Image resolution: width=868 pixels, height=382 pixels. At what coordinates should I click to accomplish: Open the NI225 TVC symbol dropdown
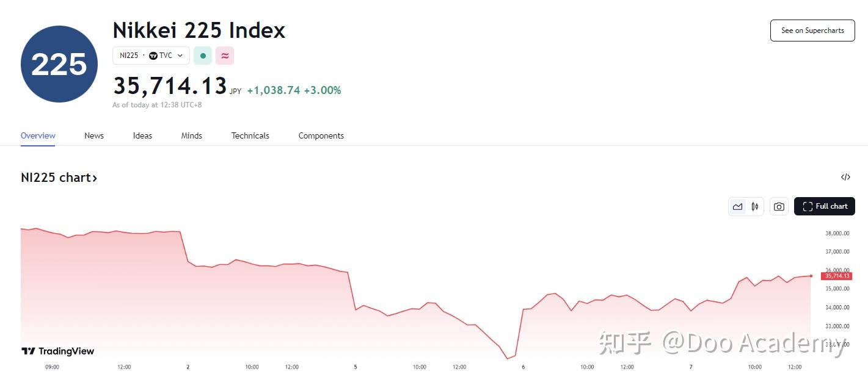click(151, 56)
